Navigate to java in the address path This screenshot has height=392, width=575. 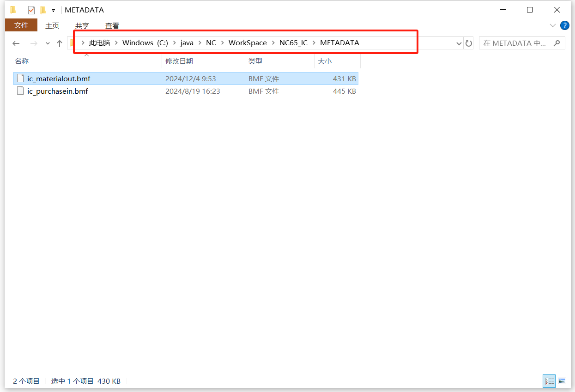click(x=187, y=43)
